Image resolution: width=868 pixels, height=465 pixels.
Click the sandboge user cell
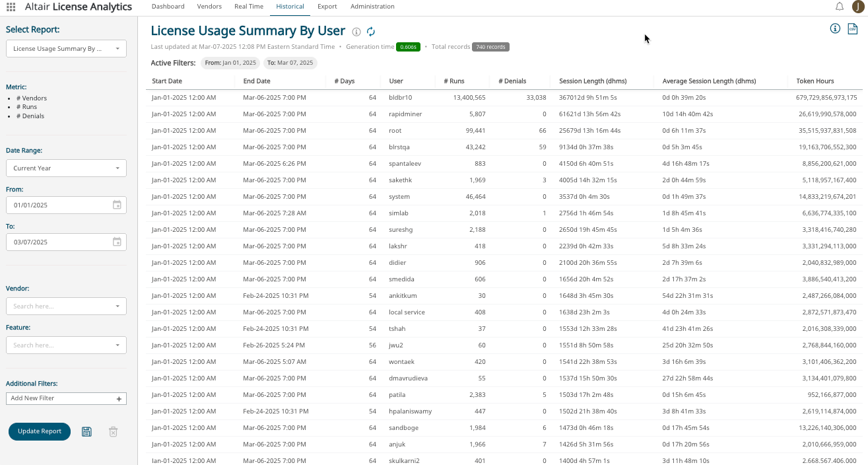click(x=404, y=428)
